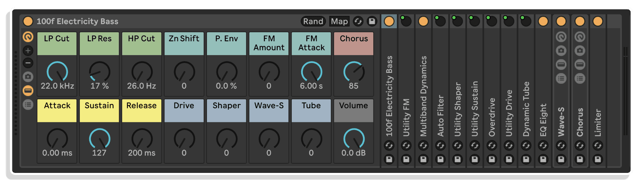644x185 pixels.
Task: Enable the Dynamic Tube device
Action: point(526,21)
